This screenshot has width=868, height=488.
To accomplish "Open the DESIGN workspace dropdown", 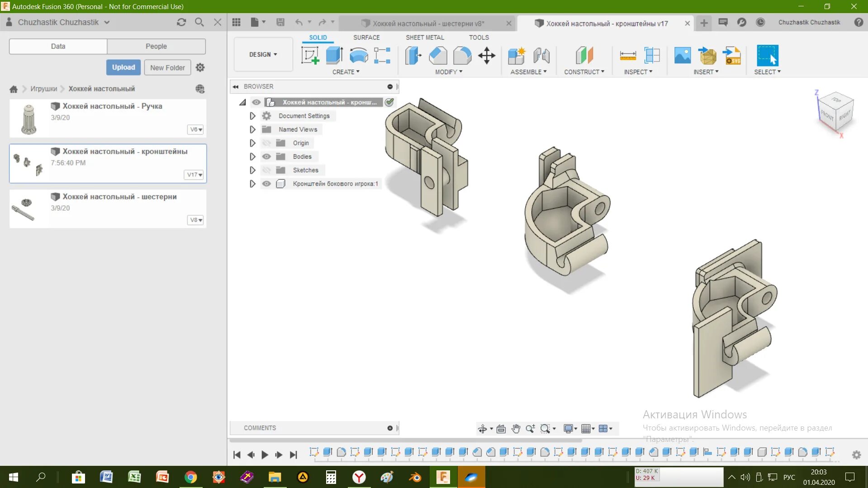I will pos(263,54).
